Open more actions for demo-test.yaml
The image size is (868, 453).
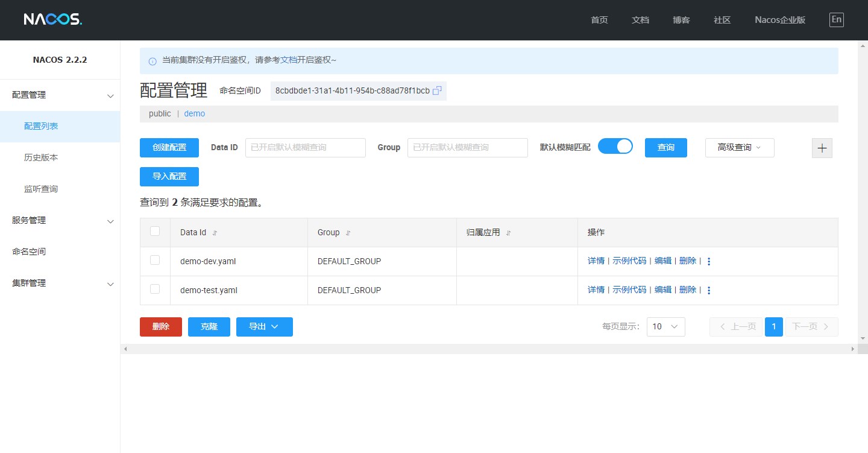(709, 290)
